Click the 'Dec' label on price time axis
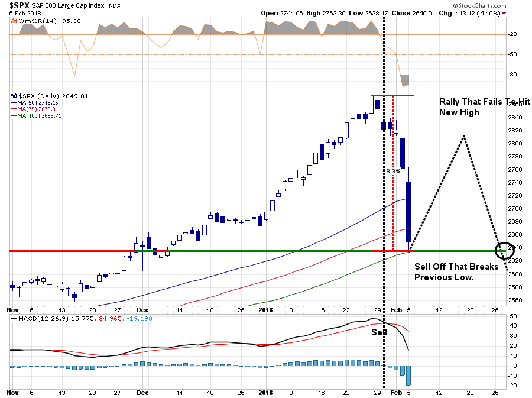 point(142,310)
